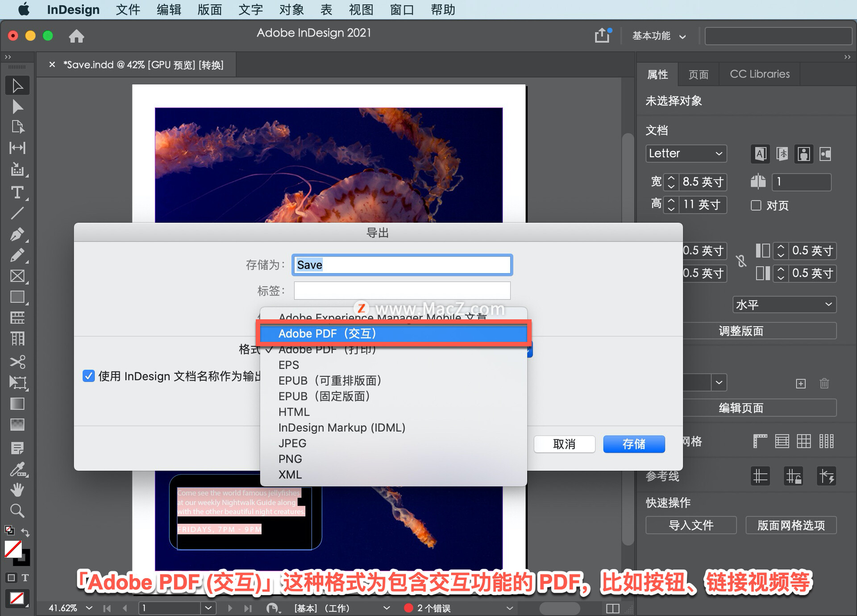Click the 标签 tags field
The width and height of the screenshot is (857, 616).
[402, 291]
